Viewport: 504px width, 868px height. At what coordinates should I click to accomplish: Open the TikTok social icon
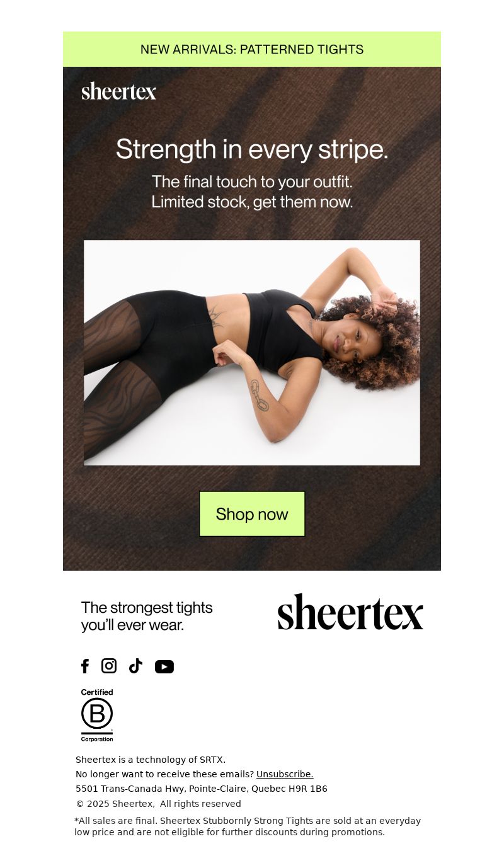pos(135,666)
